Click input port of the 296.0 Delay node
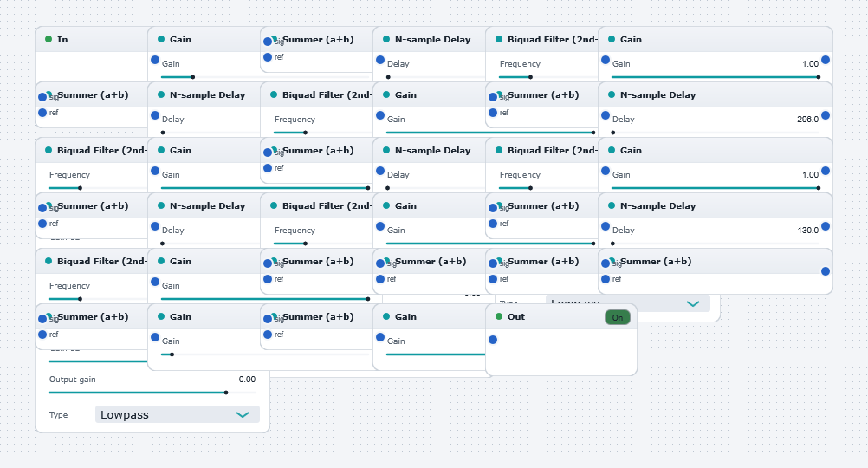Image resolution: width=868 pixels, height=468 pixels. click(x=606, y=115)
